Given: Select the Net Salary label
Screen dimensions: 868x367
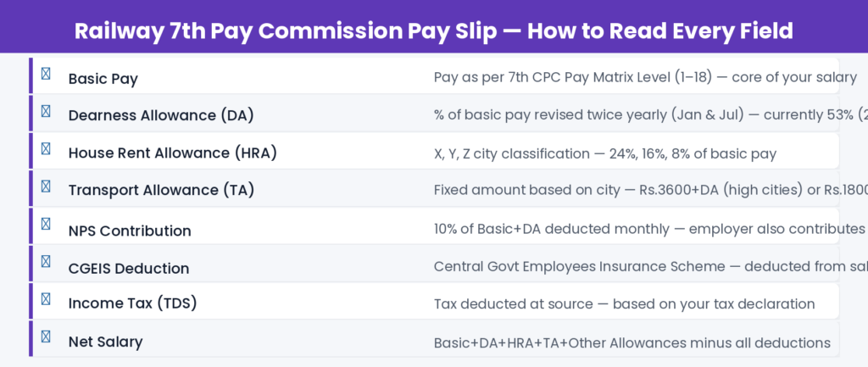Looking at the screenshot, I should tap(105, 342).
